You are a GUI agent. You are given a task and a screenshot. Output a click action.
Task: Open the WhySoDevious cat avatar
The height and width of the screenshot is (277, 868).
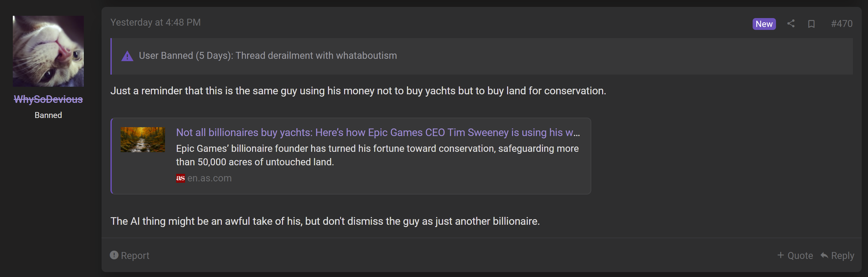[48, 51]
